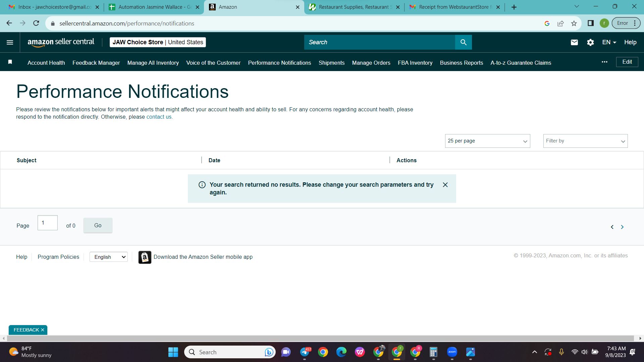The width and height of the screenshot is (644, 362).
Task: Click the browser address bar URL
Action: tap(127, 23)
